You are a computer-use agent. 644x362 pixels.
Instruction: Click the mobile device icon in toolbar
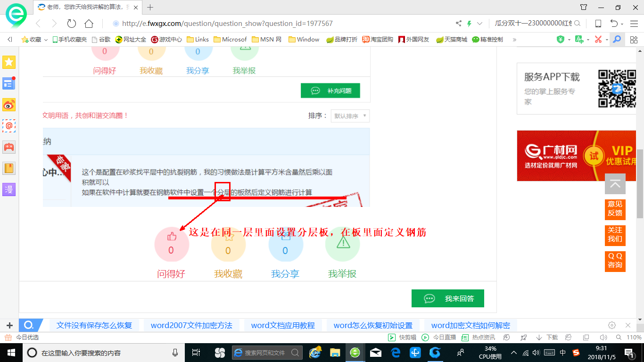(x=598, y=24)
